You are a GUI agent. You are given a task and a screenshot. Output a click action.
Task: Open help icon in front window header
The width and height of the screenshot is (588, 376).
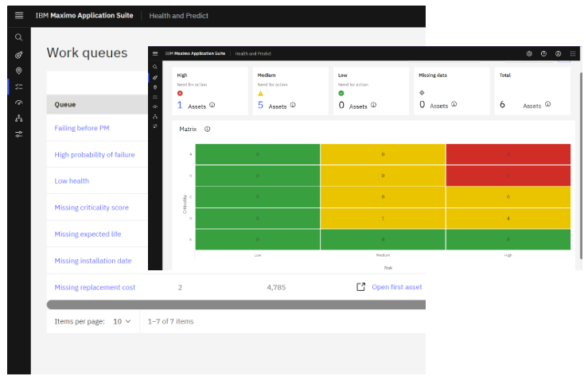543,53
